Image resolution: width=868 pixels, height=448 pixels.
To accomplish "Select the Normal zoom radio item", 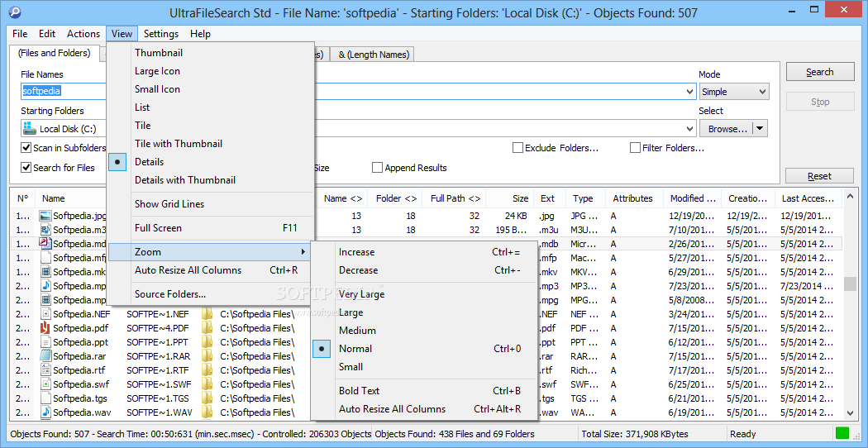I will pyautogui.click(x=322, y=349).
